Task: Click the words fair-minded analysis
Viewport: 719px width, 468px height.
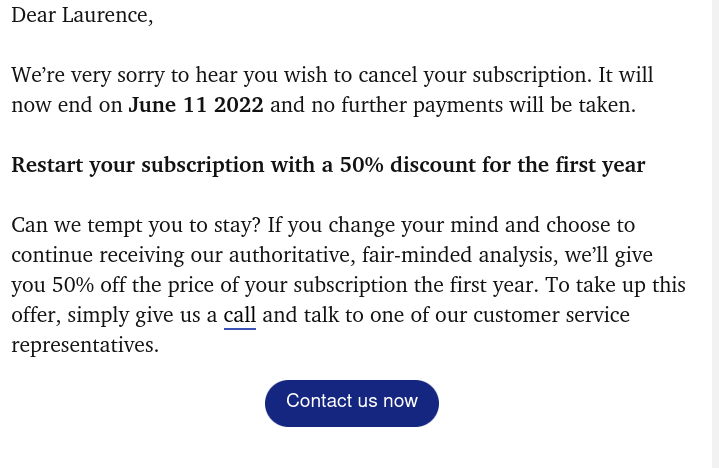Action: coord(459,255)
